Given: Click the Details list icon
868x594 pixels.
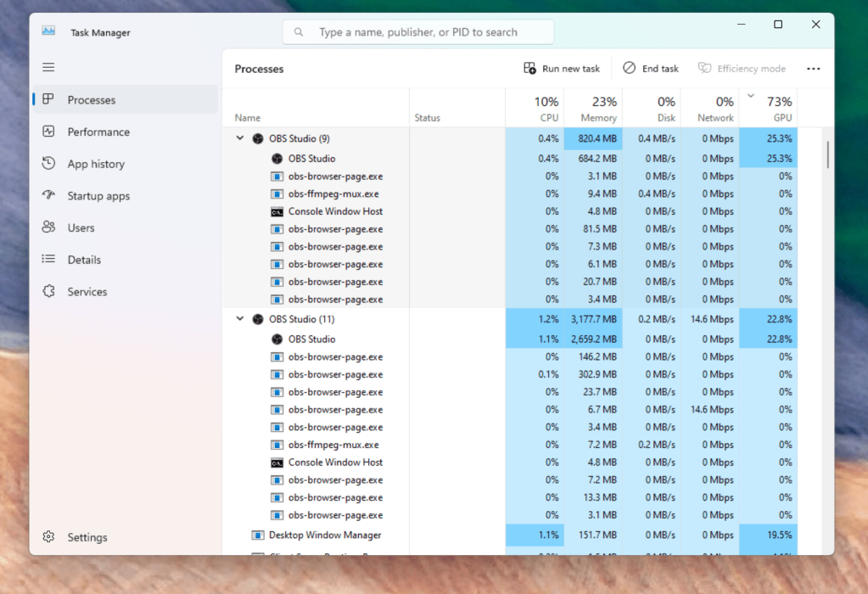Looking at the screenshot, I should click(x=48, y=259).
